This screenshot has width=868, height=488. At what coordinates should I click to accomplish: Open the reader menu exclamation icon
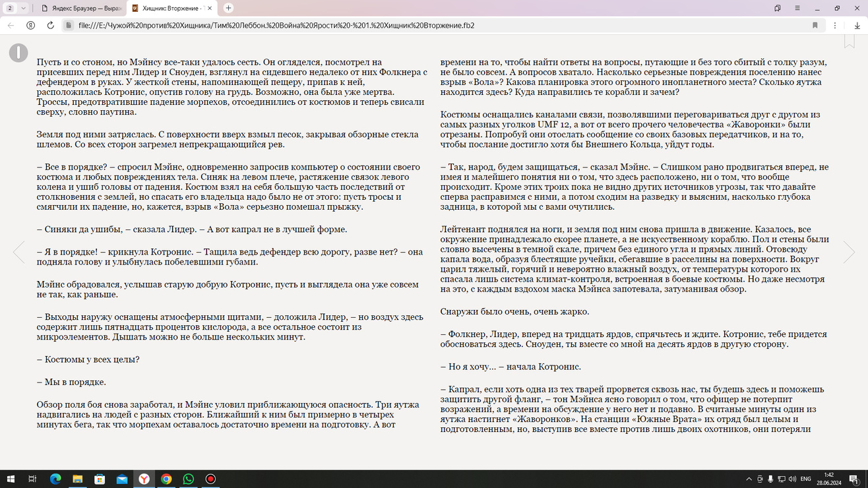(18, 53)
